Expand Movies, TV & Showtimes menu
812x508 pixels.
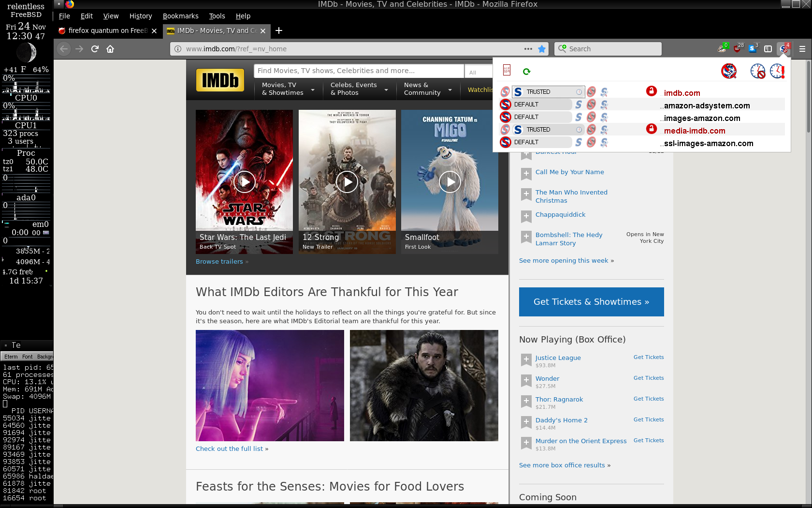(288, 89)
